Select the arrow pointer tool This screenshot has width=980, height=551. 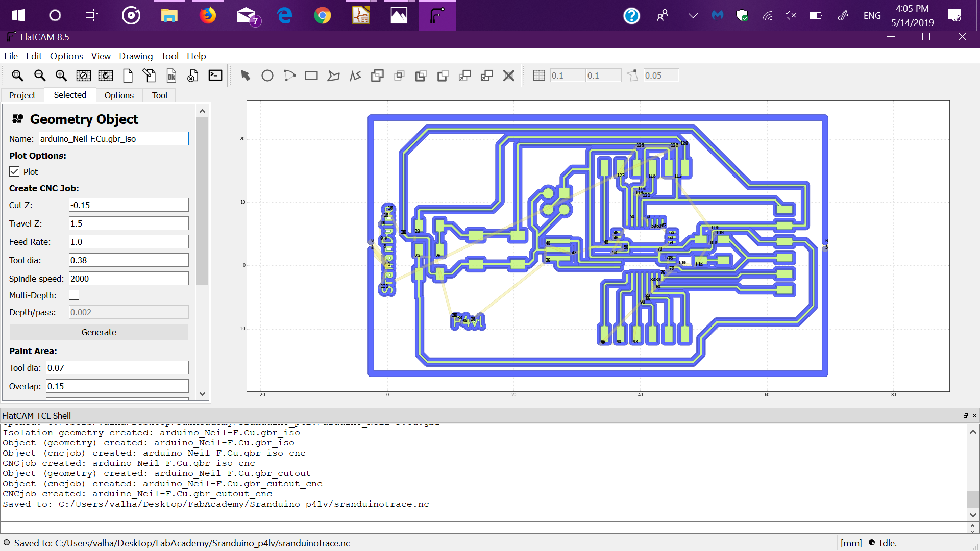246,76
